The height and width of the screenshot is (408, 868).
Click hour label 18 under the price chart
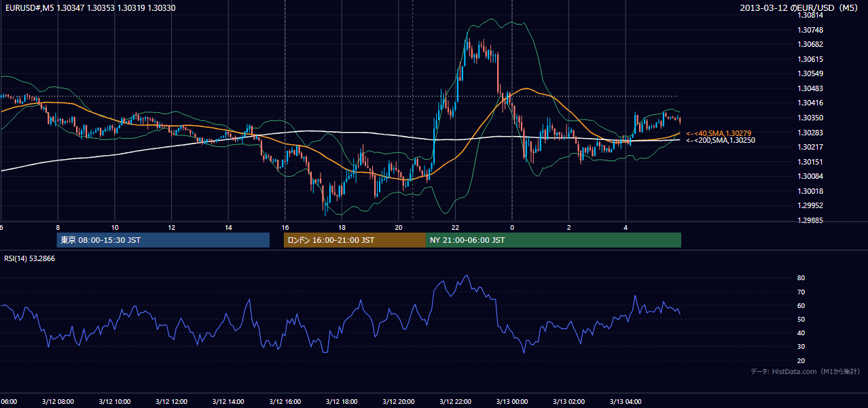point(342,227)
